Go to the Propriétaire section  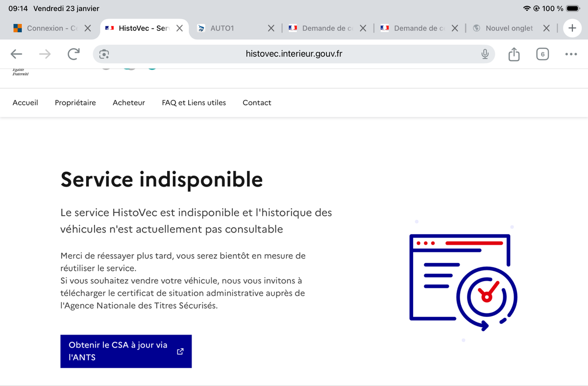[x=75, y=102]
